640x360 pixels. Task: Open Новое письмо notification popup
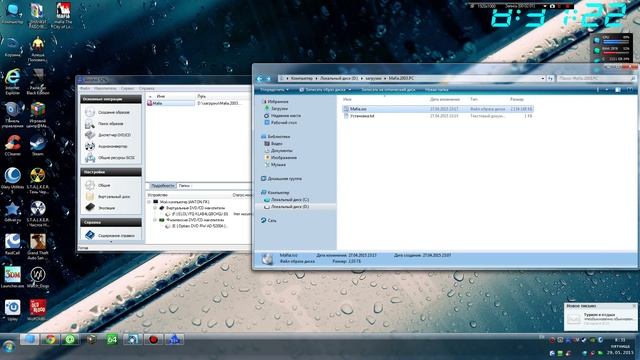pyautogui.click(x=600, y=317)
